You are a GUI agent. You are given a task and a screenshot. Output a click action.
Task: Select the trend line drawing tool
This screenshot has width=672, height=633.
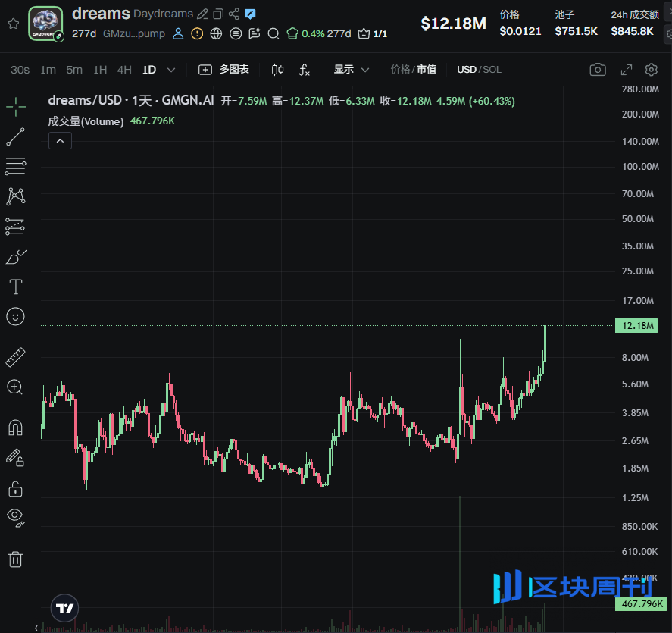pos(15,137)
